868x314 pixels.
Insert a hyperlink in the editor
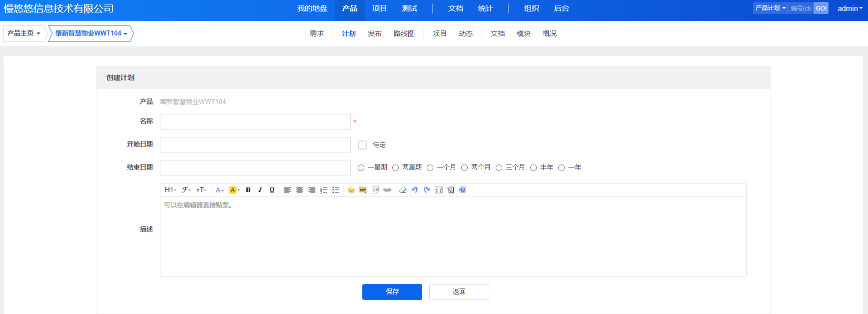(387, 190)
